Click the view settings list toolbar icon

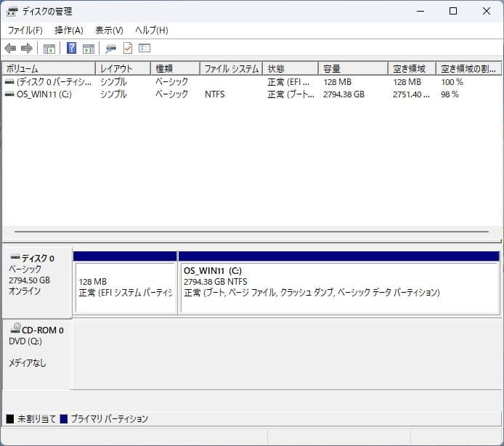pyautogui.click(x=145, y=48)
